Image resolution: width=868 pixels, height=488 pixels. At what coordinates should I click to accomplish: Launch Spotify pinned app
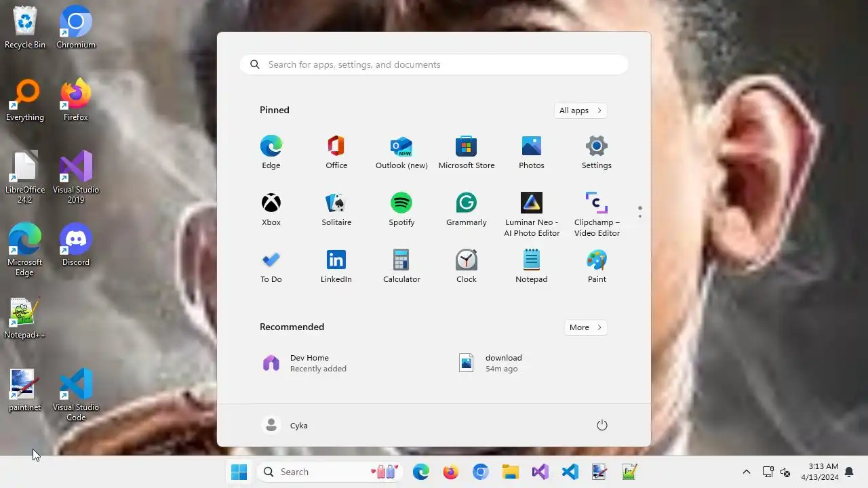tap(401, 209)
